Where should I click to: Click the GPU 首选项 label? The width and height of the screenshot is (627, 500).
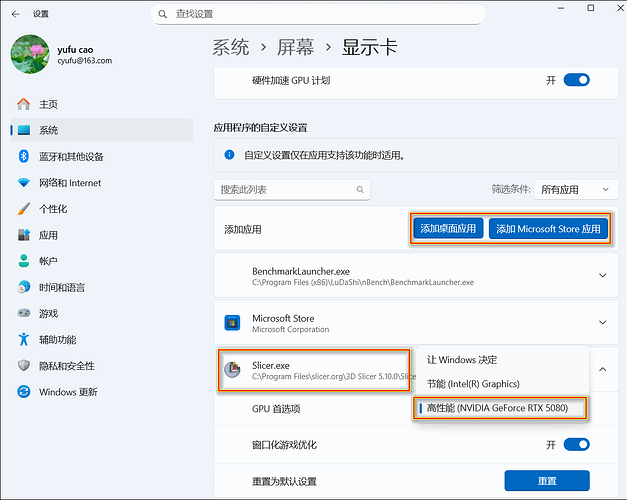point(276,409)
